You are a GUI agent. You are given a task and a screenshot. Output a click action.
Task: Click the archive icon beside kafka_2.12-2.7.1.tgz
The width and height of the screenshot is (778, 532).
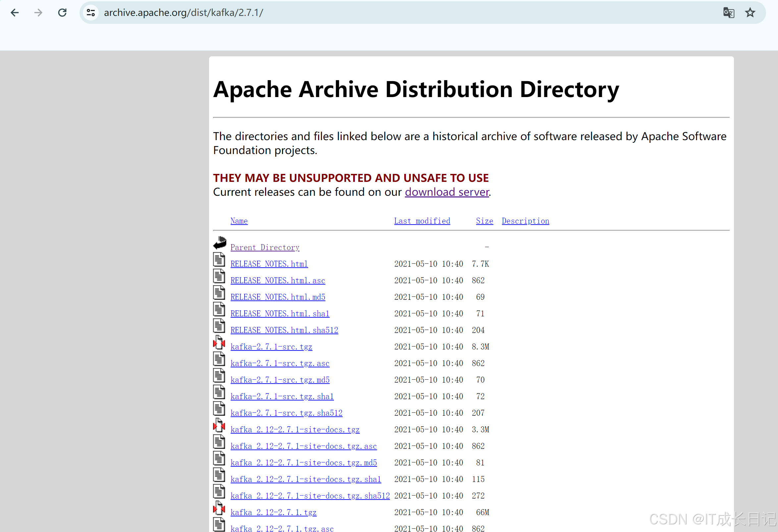(x=219, y=508)
